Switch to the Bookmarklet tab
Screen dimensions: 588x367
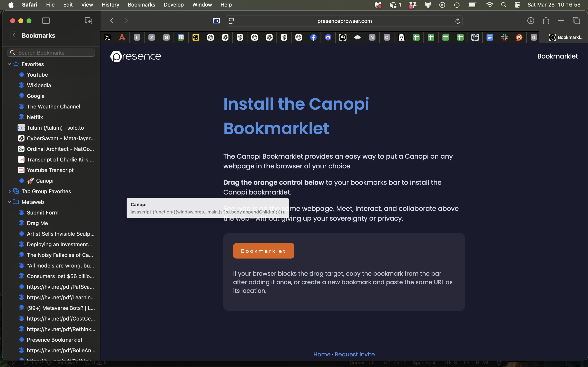click(566, 37)
